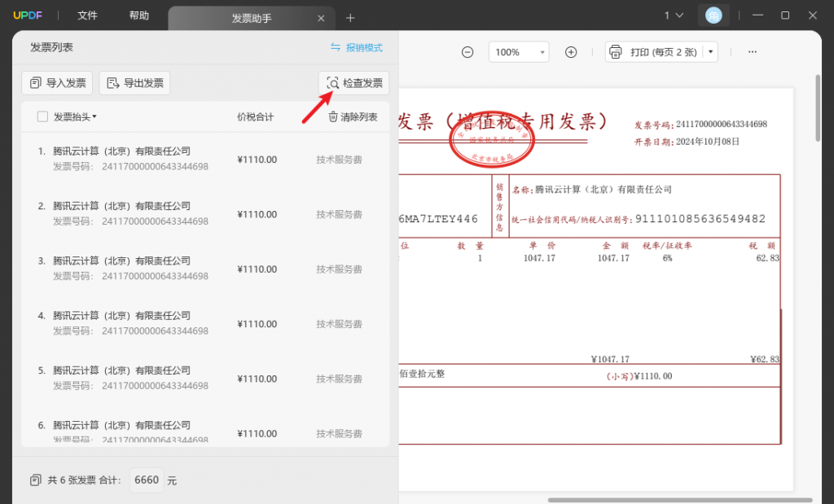Click the 检查发票 button

pyautogui.click(x=353, y=83)
